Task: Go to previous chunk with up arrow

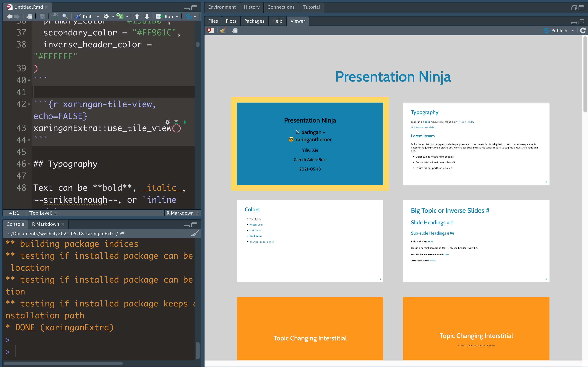Action: pyautogui.click(x=137, y=16)
